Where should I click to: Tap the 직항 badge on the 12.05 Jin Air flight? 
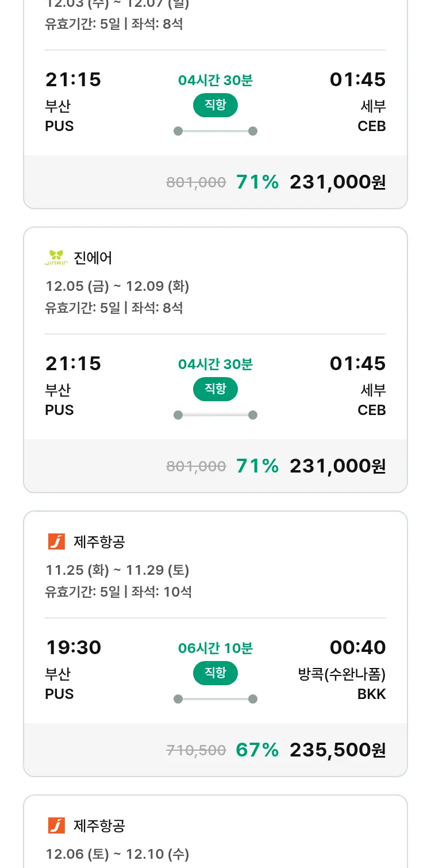215,389
